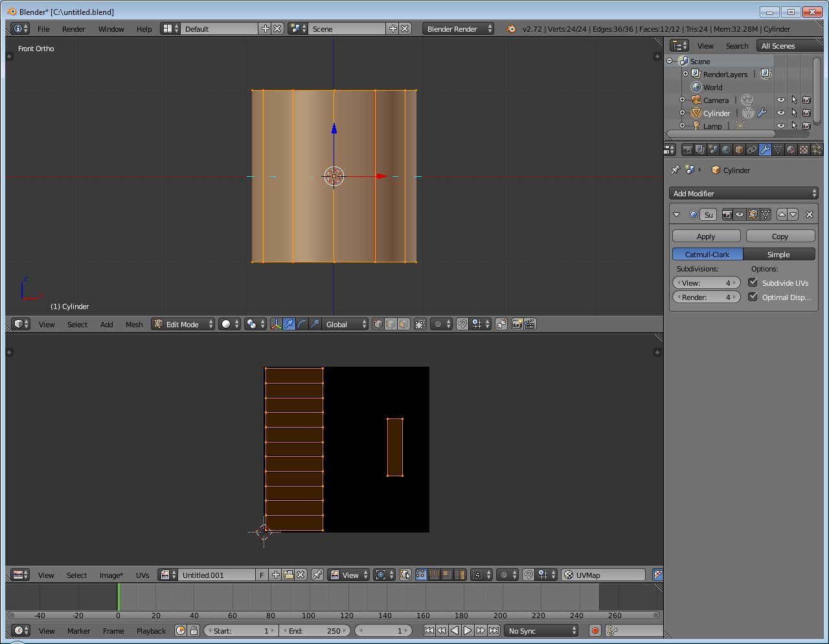This screenshot has height=644, width=829.
Task: Open the Global transform orientation dropdown
Action: pyautogui.click(x=345, y=324)
